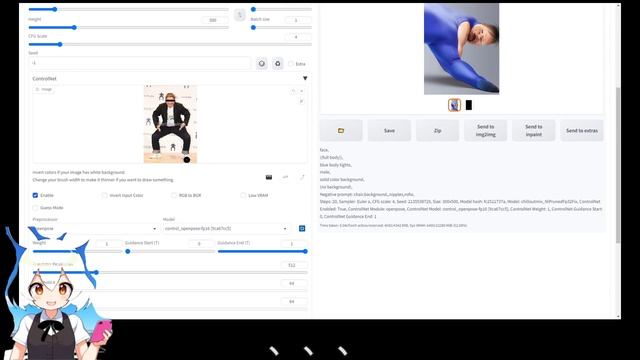The height and width of the screenshot is (360, 640).
Task: Click the Guidance Start slider handle
Action: click(128, 251)
